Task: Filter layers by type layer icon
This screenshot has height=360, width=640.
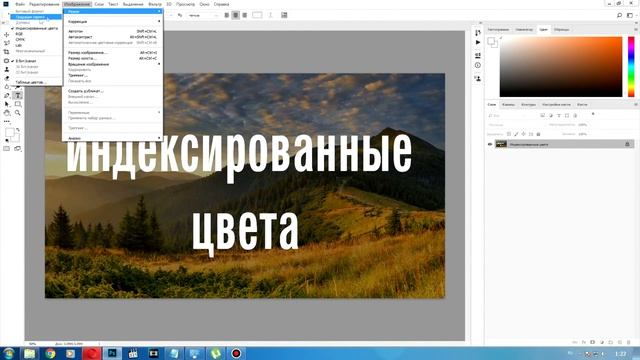Action: pos(559,116)
